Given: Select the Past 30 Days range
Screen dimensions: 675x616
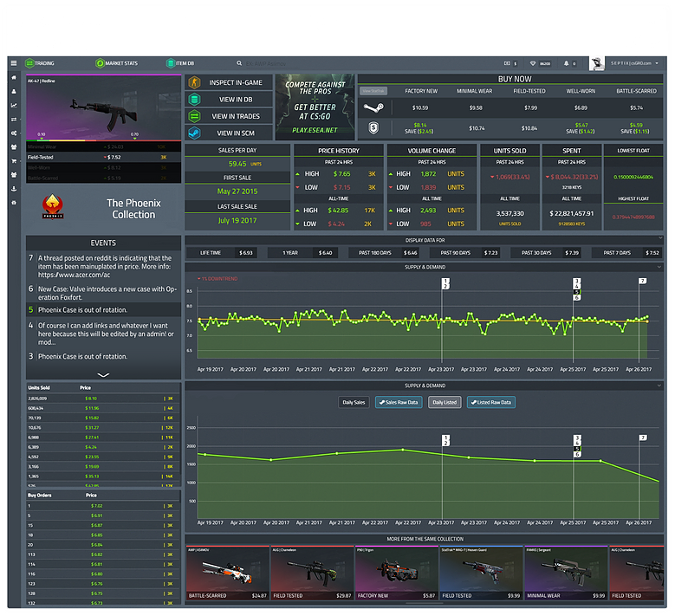Looking at the screenshot, I should pos(546,253).
